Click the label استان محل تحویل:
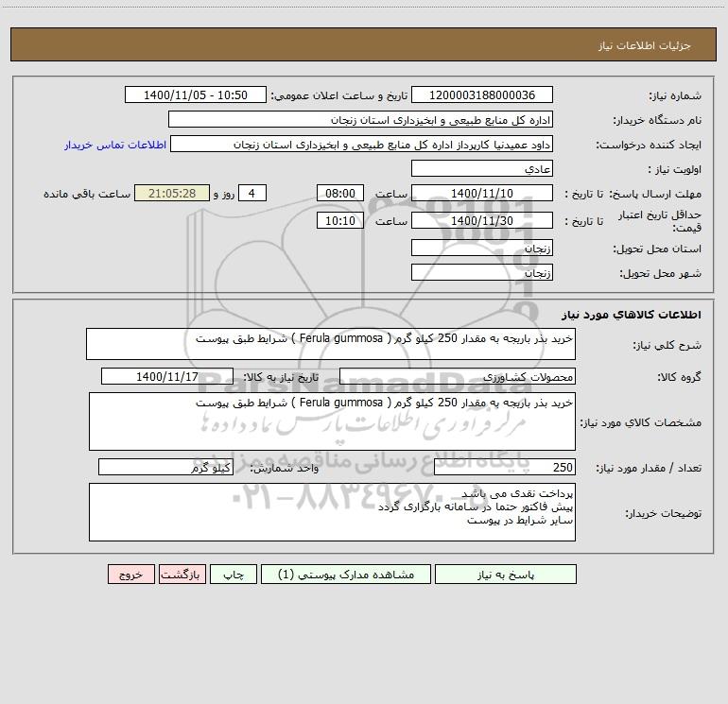The height and width of the screenshot is (704, 728). coord(657,249)
